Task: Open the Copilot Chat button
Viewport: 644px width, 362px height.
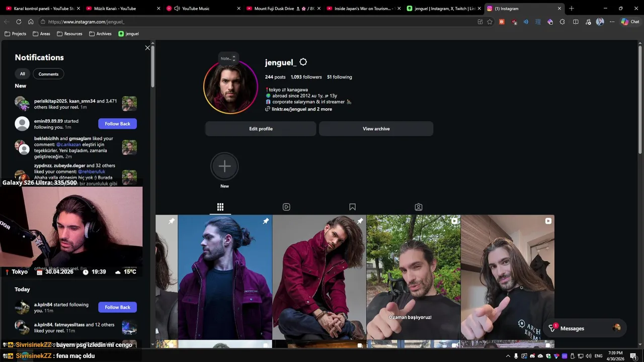Action: click(630, 22)
